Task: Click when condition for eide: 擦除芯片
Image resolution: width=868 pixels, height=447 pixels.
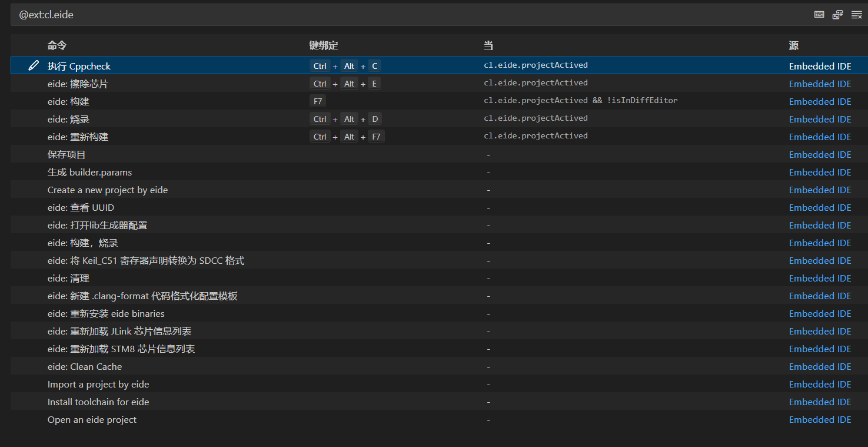Action: (536, 83)
